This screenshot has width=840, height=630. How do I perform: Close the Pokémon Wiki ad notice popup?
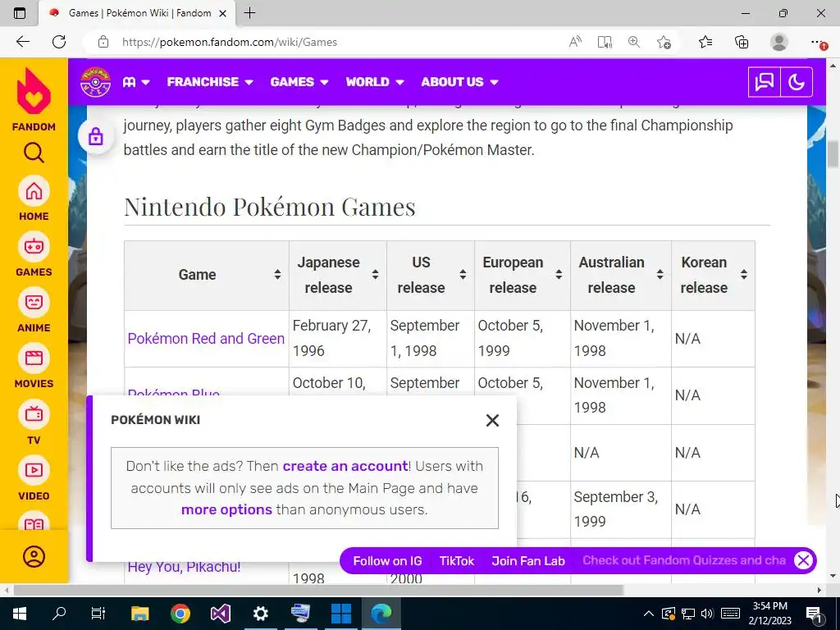pos(492,420)
